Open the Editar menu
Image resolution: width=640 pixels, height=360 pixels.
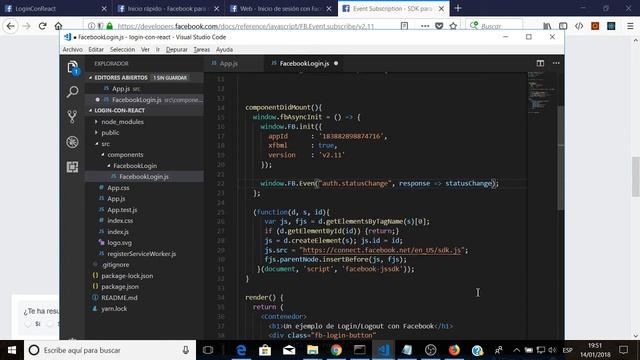pos(96,49)
